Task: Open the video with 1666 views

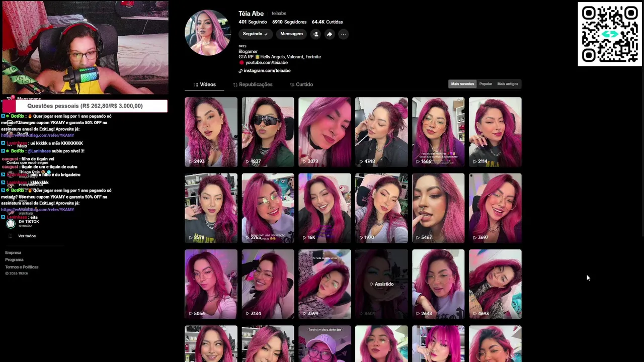Action: (438, 132)
